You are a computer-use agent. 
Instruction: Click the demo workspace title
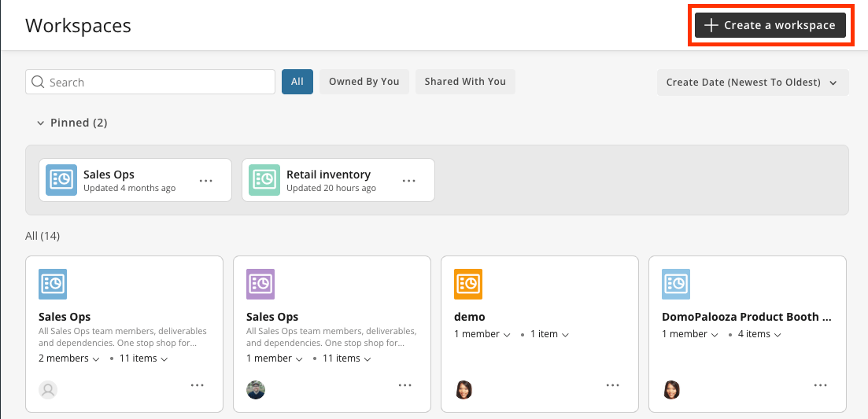470,318
